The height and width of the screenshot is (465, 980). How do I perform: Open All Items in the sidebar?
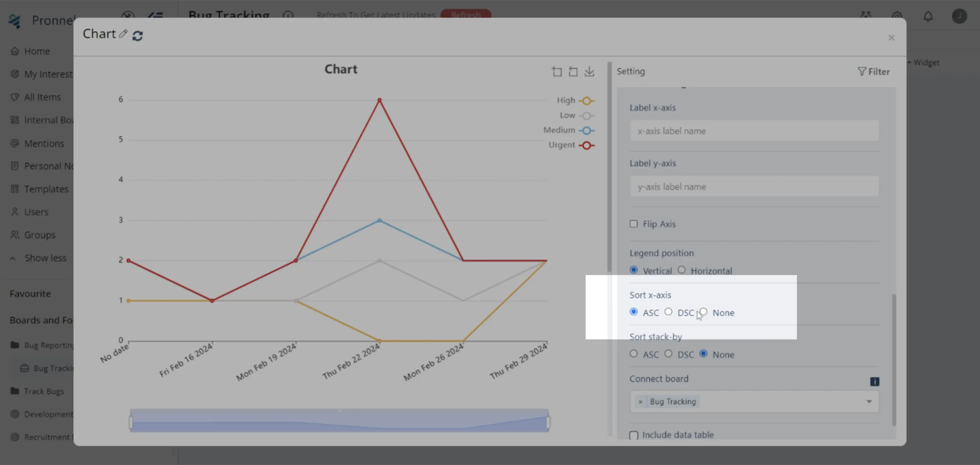(x=42, y=97)
